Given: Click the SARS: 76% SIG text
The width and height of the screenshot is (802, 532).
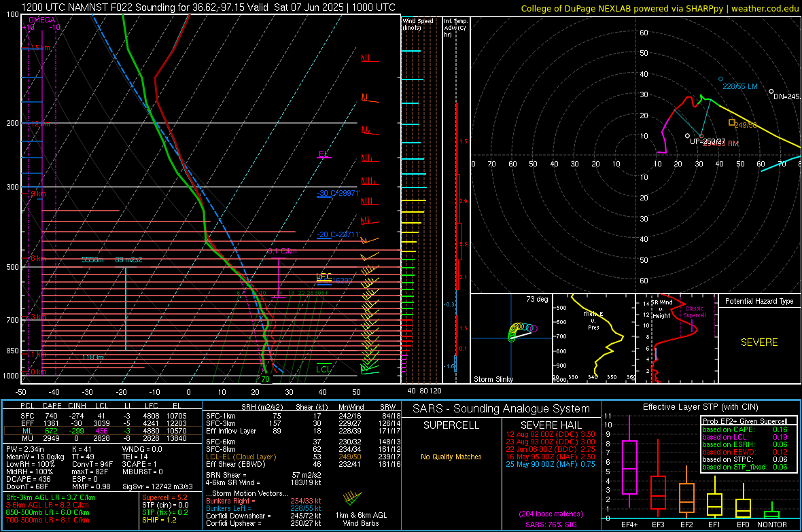Looking at the screenshot, I should pyautogui.click(x=551, y=525).
